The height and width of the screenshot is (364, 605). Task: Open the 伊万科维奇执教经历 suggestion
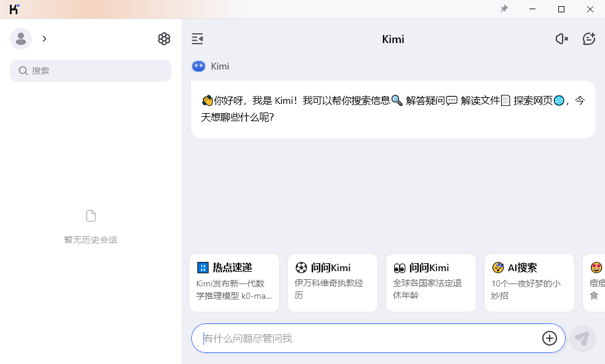tap(332, 283)
